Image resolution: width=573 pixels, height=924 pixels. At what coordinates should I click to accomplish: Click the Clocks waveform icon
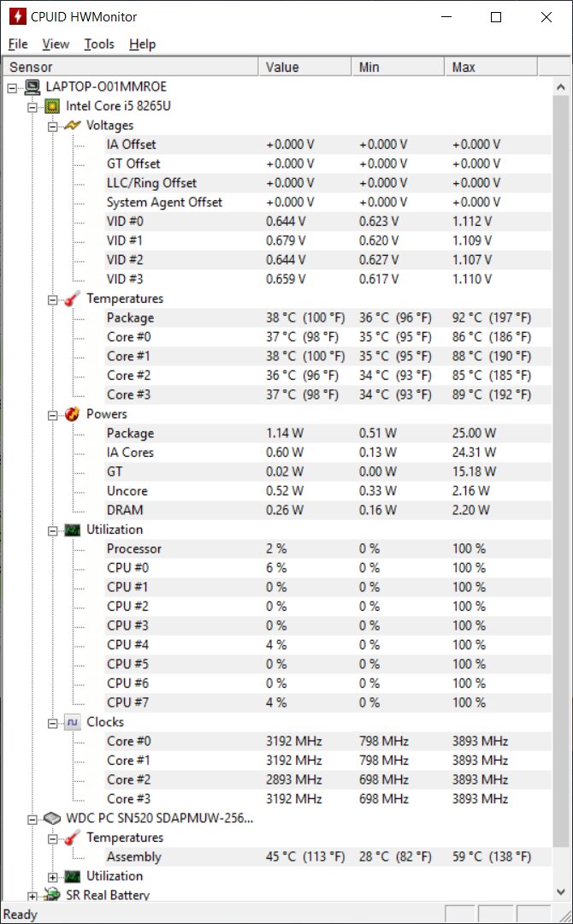[73, 722]
